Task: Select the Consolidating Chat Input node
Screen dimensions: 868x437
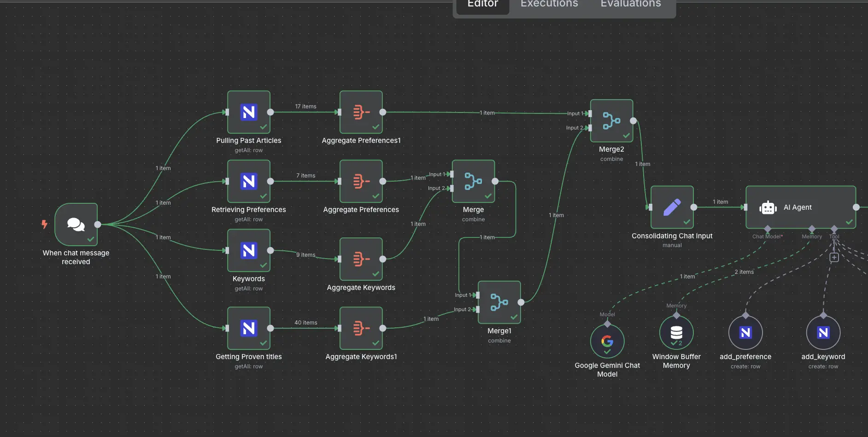Action: point(672,207)
